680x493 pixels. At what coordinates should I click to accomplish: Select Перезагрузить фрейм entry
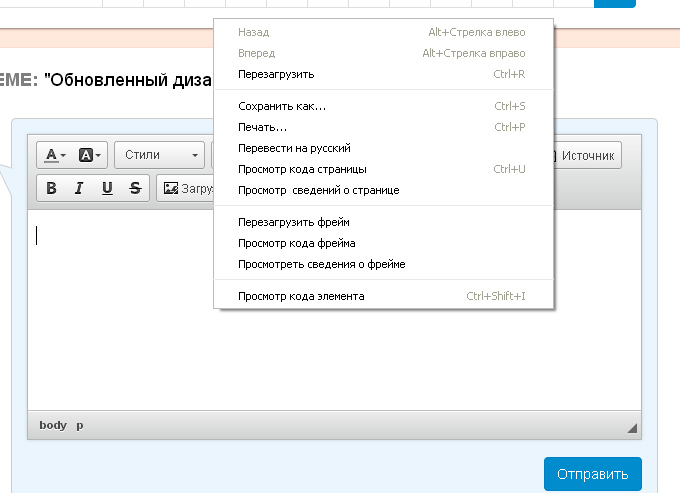click(293, 222)
